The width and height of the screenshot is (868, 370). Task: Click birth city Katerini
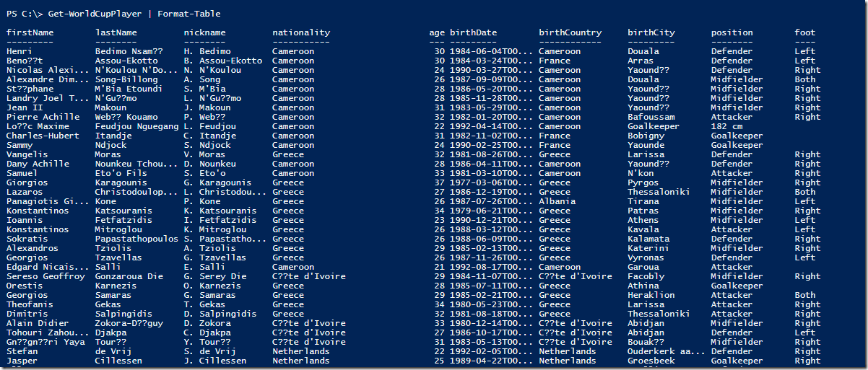click(x=648, y=248)
